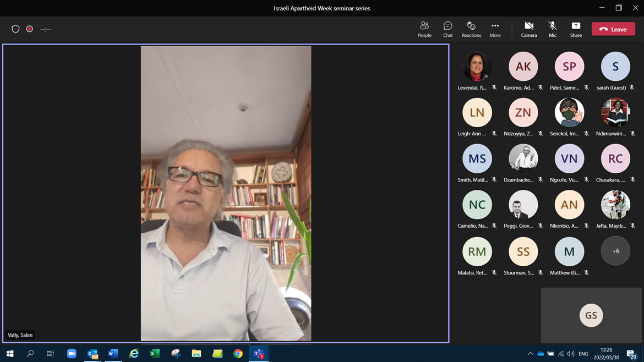The height and width of the screenshot is (362, 644).
Task: Open Outlook from the taskbar
Action: click(x=92, y=353)
